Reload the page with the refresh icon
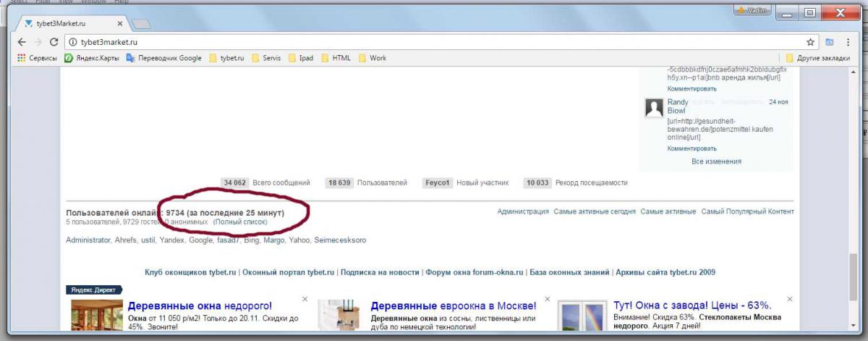868x341 pixels. (54, 42)
